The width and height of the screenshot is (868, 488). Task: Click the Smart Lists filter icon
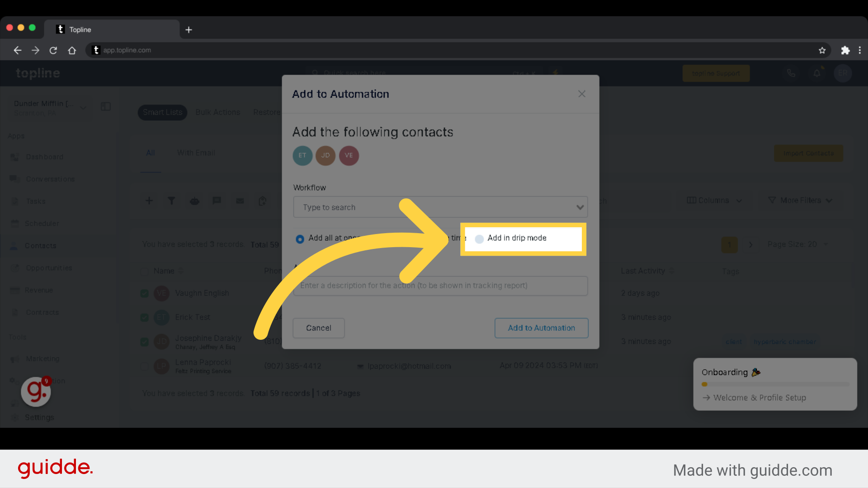pos(171,201)
